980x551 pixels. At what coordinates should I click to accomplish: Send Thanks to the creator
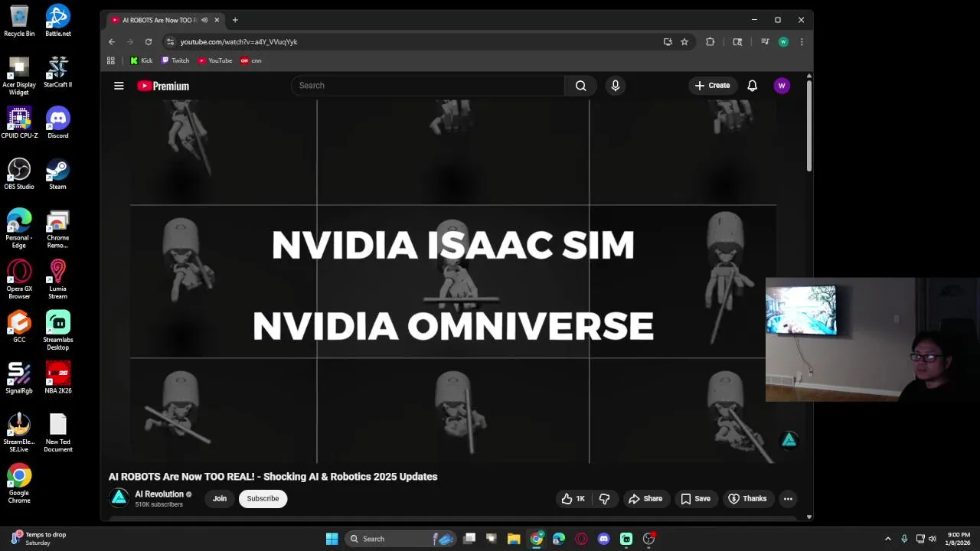tap(747, 499)
